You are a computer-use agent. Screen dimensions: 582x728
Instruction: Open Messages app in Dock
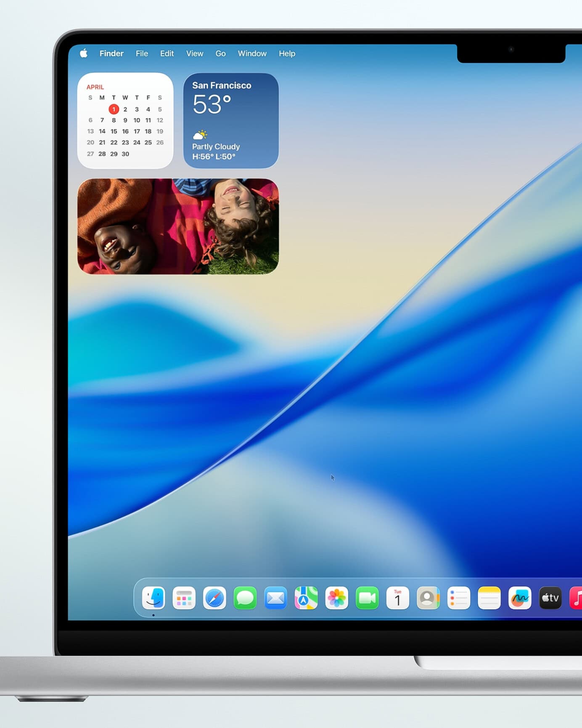[x=245, y=598]
